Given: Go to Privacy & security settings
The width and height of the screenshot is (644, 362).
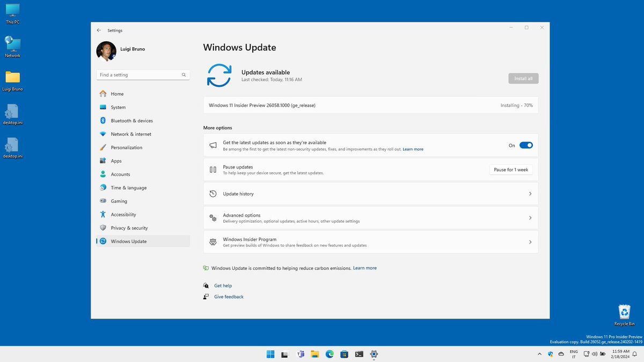Looking at the screenshot, I should (143, 228).
